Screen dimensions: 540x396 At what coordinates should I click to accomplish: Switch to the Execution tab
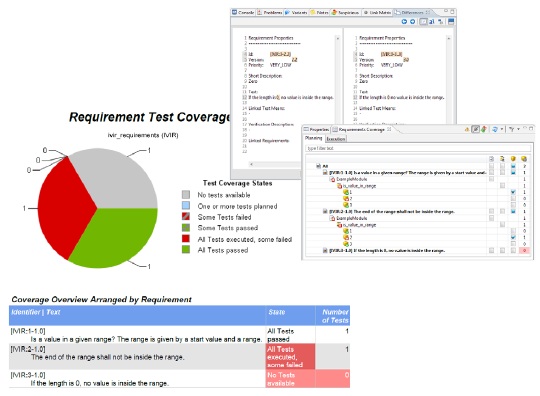click(336, 139)
